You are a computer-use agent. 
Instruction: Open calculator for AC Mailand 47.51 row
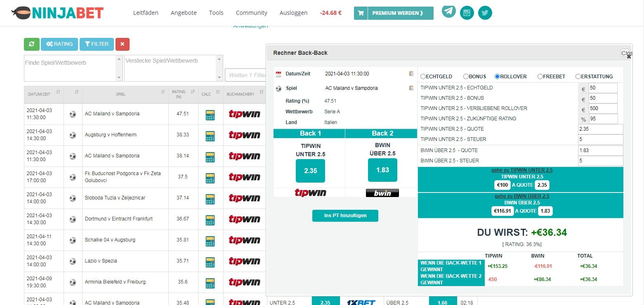pos(210,114)
